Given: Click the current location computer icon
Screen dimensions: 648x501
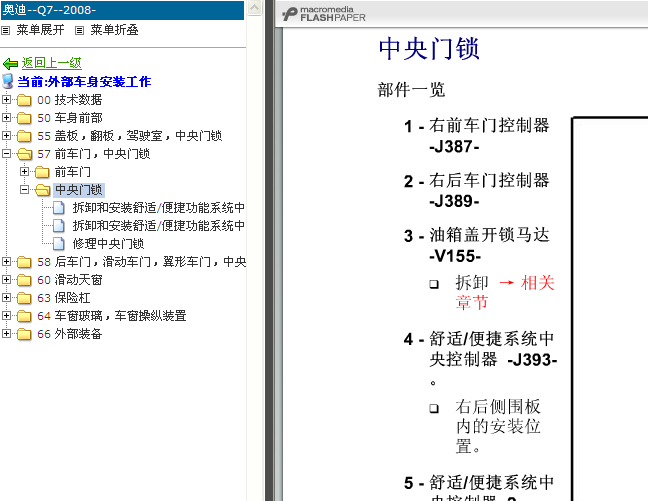Looking at the screenshot, I should click(8, 81).
